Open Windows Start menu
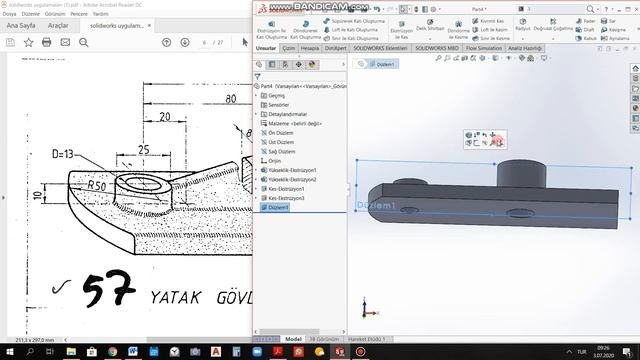This screenshot has width=640, height=360. (x=10, y=351)
